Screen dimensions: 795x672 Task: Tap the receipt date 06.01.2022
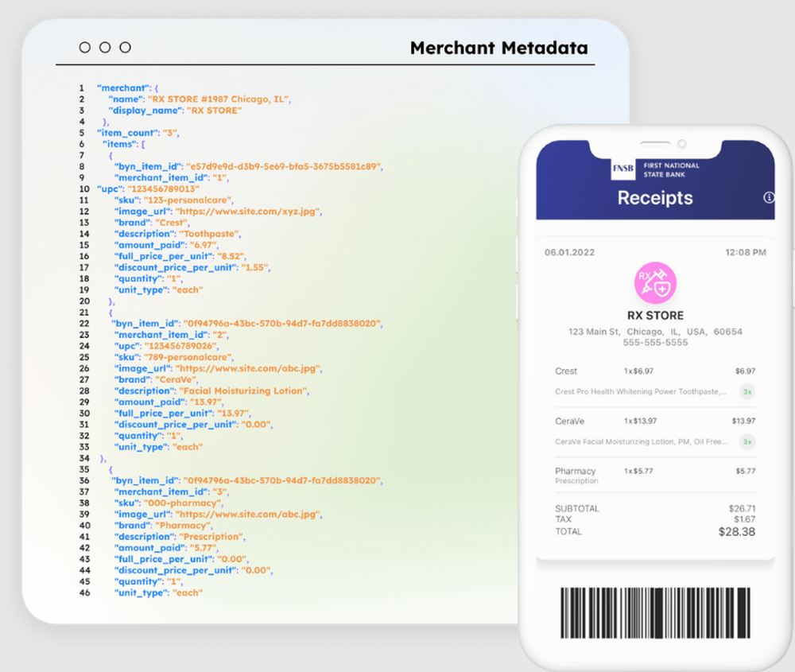[569, 253]
